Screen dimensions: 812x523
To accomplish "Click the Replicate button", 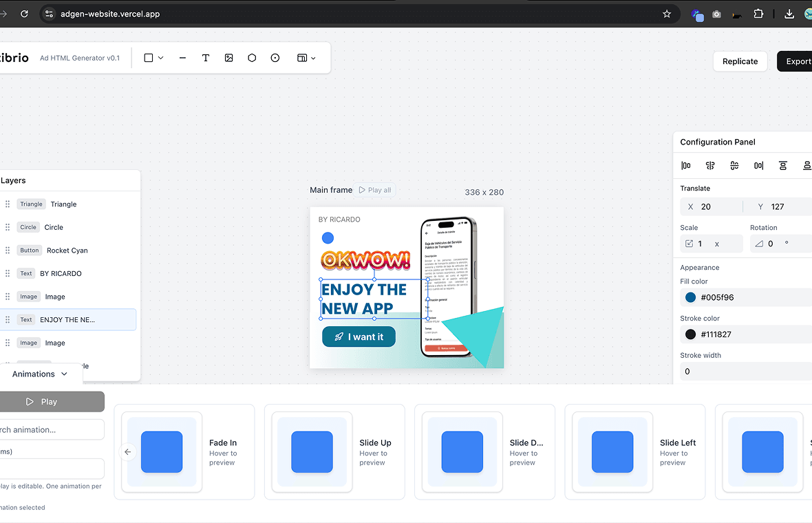I will click(x=740, y=61).
